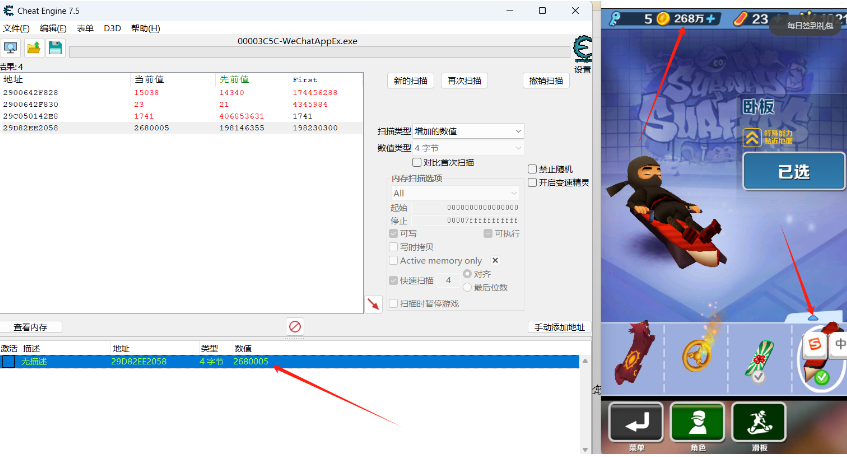Select result row 29D82EE2058

click(x=182, y=128)
